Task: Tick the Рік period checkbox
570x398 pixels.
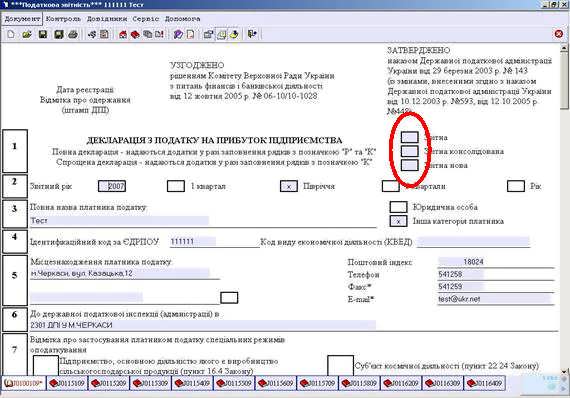Action: click(516, 186)
